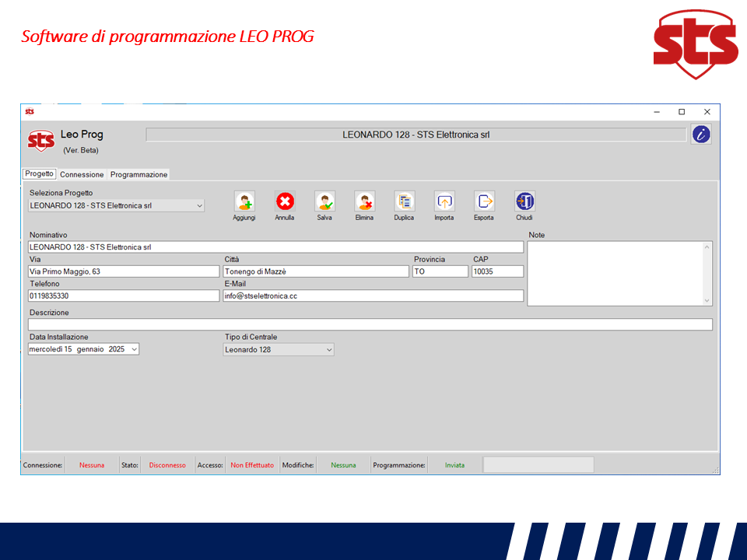
Task: Open the blue info icon
Action: [x=701, y=135]
